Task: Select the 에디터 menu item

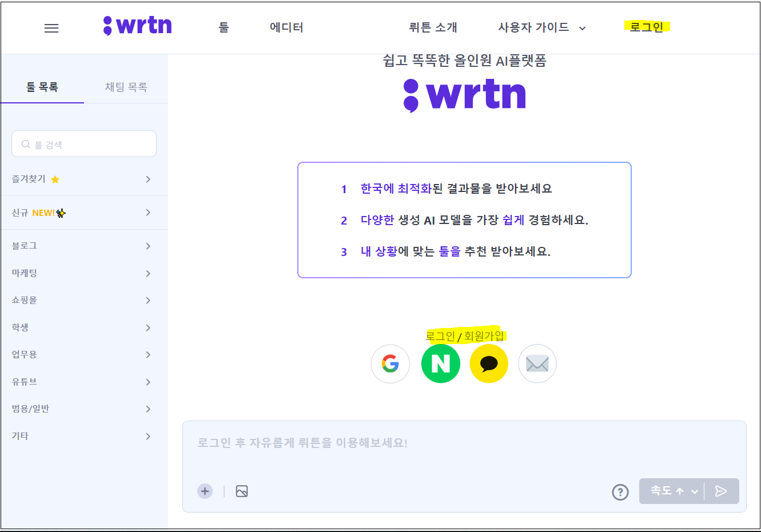Action: (x=286, y=27)
